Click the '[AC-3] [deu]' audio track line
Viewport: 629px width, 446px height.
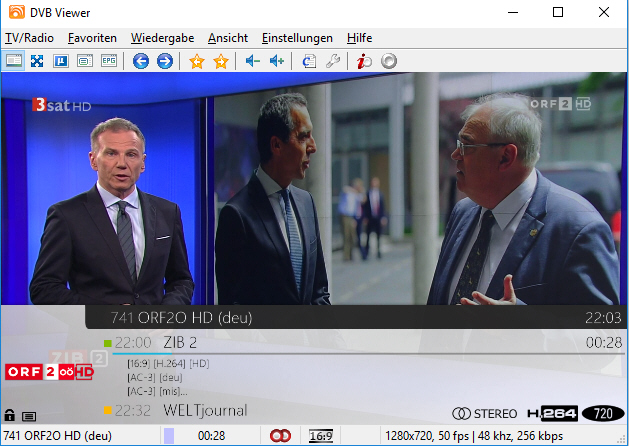[154, 377]
